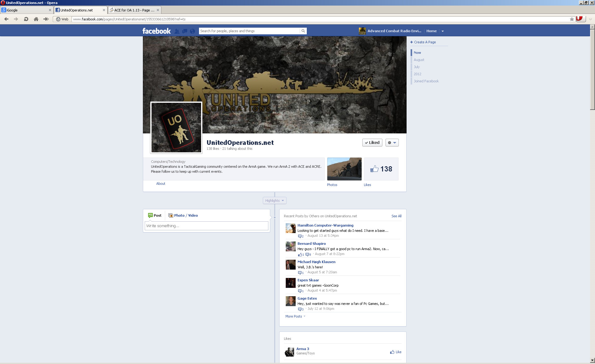Close the ACE for OA 1.13 tab
The image size is (595, 364).
pyautogui.click(x=158, y=10)
